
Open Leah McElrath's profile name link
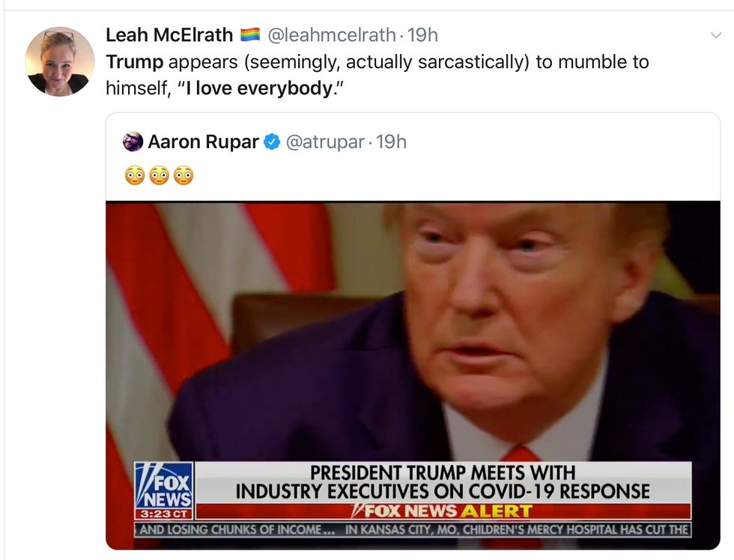(x=169, y=35)
